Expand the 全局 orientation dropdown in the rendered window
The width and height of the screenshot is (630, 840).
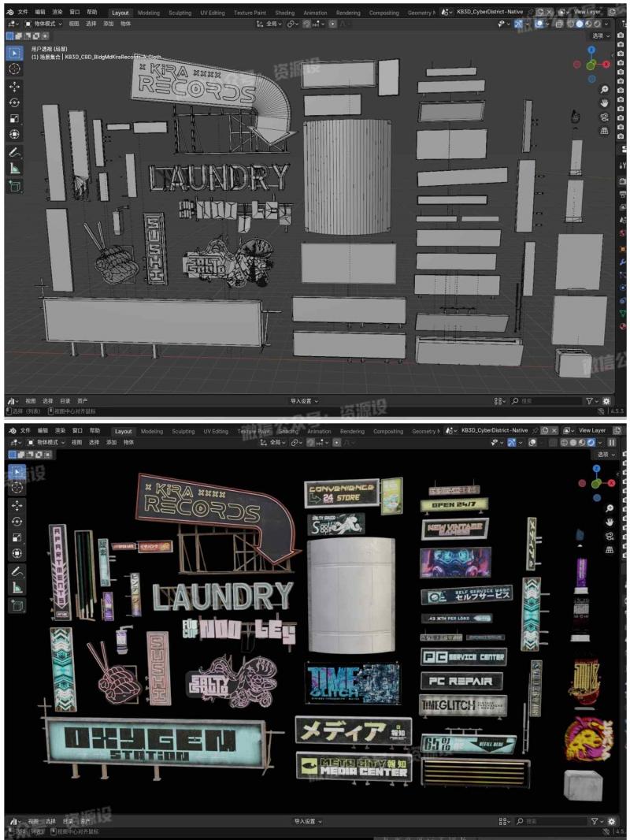pos(272,443)
